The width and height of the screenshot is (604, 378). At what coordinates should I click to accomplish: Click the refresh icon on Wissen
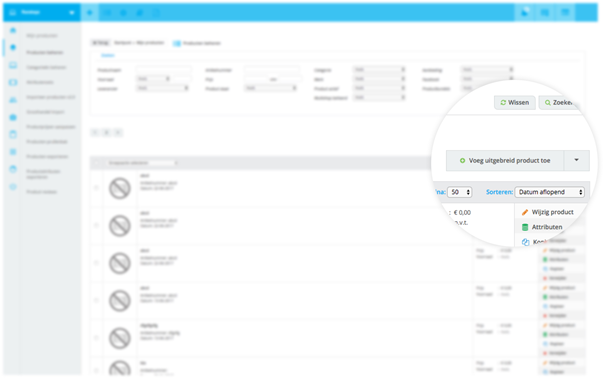[x=503, y=102]
